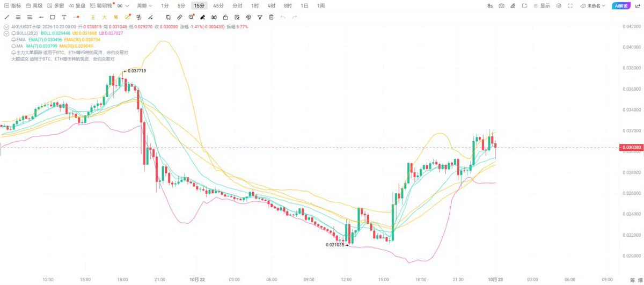Select the trend line drawing tool

point(7,17)
